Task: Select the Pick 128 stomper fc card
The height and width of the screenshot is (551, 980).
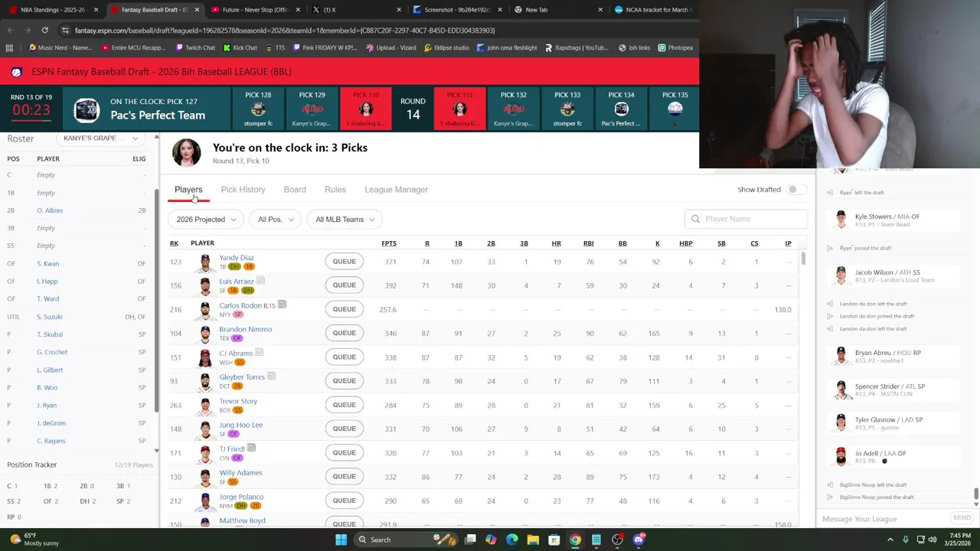Action: click(x=258, y=109)
